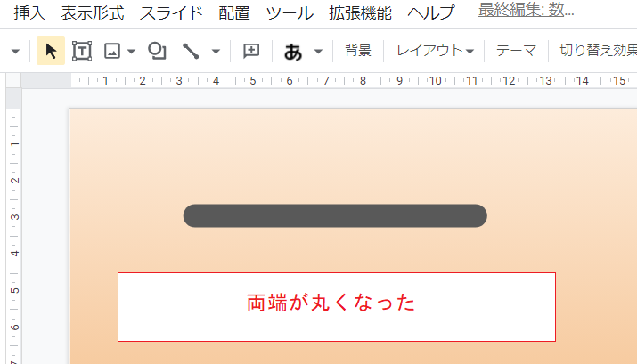Viewport: 637px width, 364px height.
Task: Select the dark gray rounded line shape
Action: [335, 216]
